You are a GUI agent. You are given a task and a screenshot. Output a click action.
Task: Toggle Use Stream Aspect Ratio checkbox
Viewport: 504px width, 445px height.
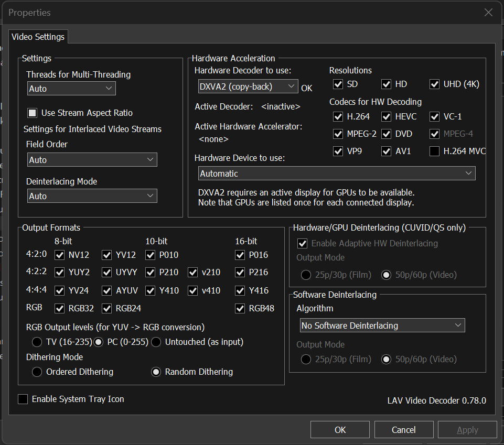click(x=33, y=113)
